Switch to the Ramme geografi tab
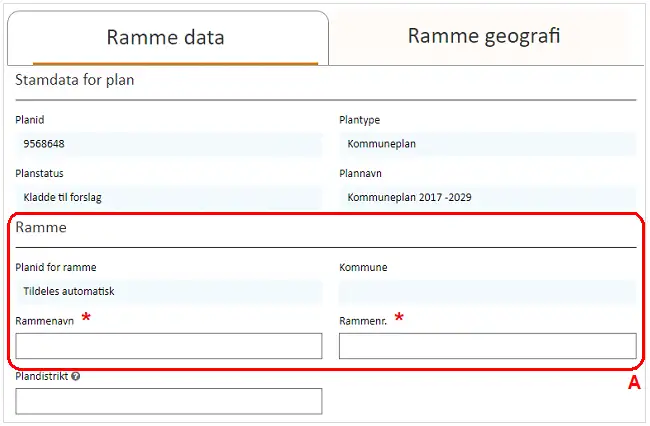Screen dimensions: 650x426 pyautogui.click(x=483, y=37)
